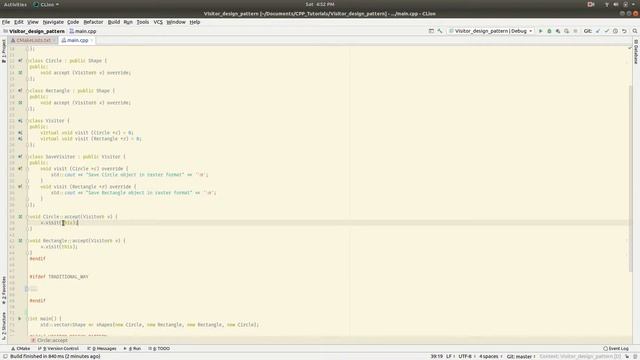This screenshot has width=640, height=360.
Task: Open the CMake tool window
Action: (20, 349)
